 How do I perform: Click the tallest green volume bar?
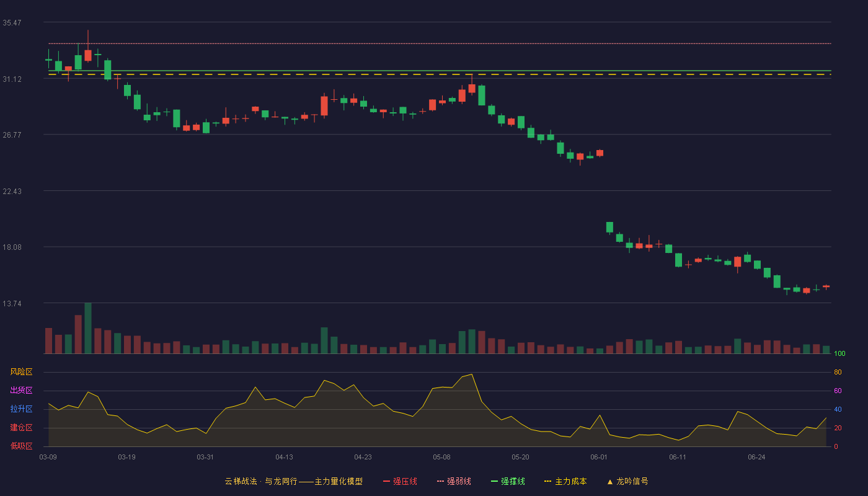point(88,328)
